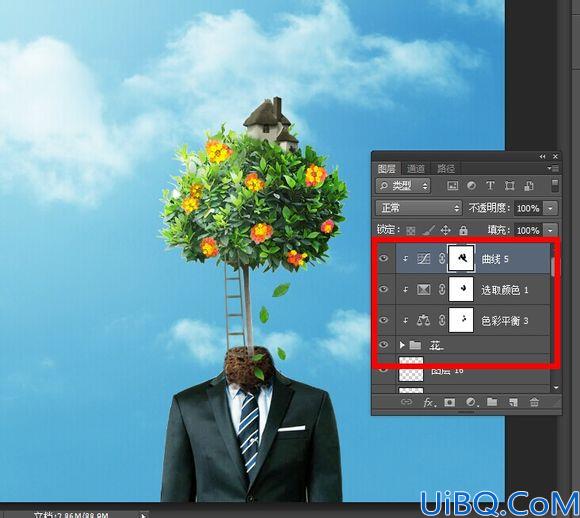
Task: Toggle lock transparent pixels icon
Action: pyautogui.click(x=411, y=231)
